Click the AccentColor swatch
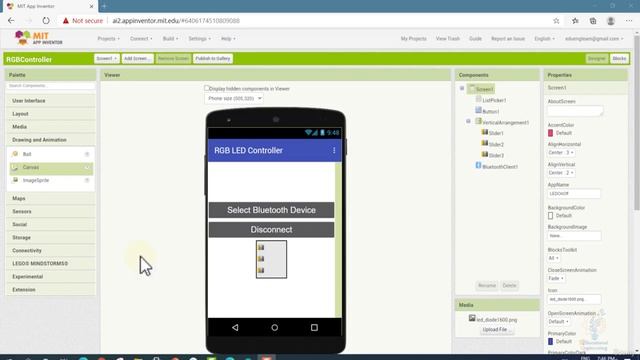 (550, 133)
